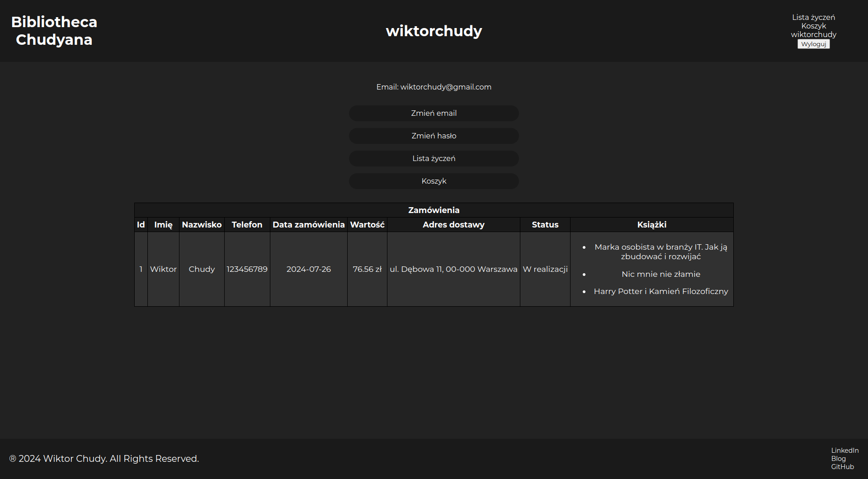The height and width of the screenshot is (479, 868).
Task: Open the GitHub footer link
Action: tap(842, 466)
